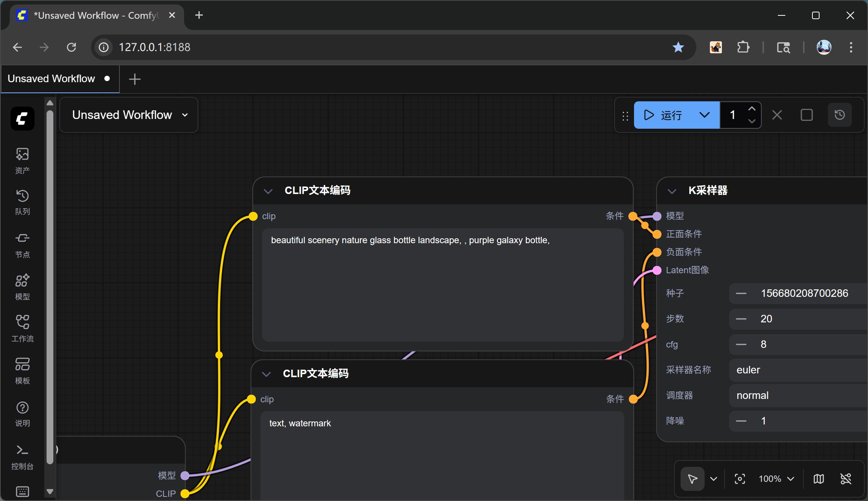Click the positive prompt text box
Image resolution: width=868 pixels, height=501 pixels.
click(x=442, y=285)
